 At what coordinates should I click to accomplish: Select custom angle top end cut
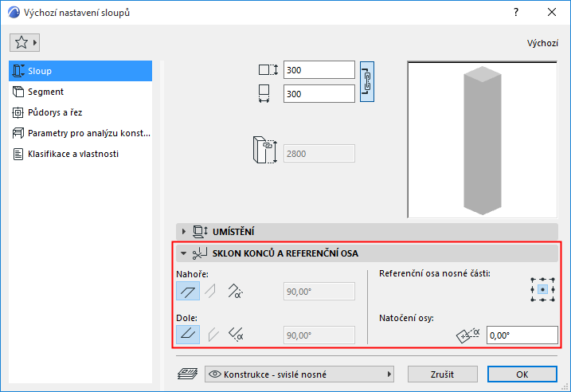[235, 291]
